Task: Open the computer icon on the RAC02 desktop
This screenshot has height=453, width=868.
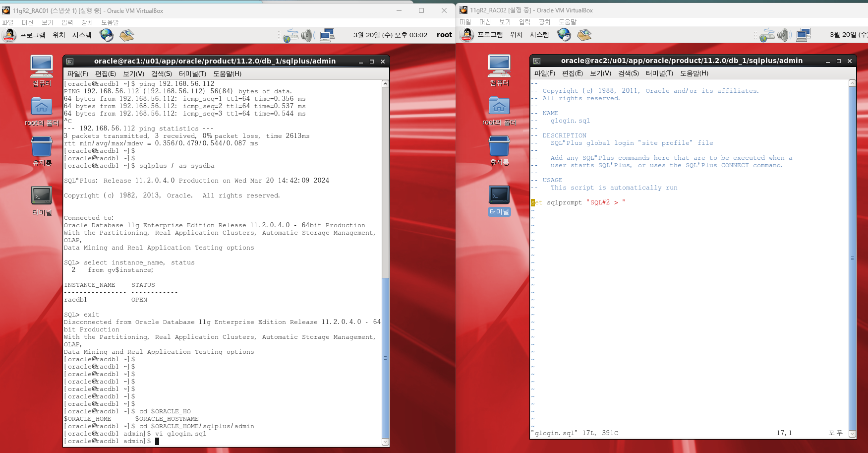Action: pyautogui.click(x=499, y=65)
